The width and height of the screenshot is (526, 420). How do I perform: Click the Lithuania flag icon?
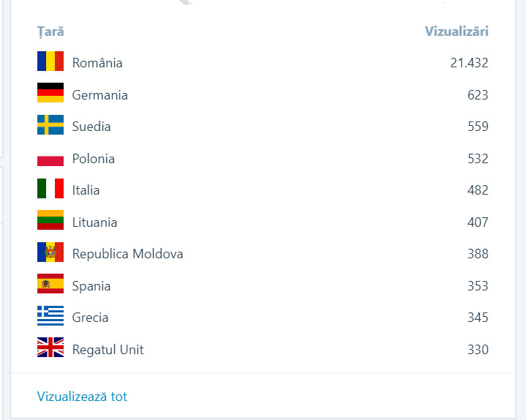(x=50, y=222)
